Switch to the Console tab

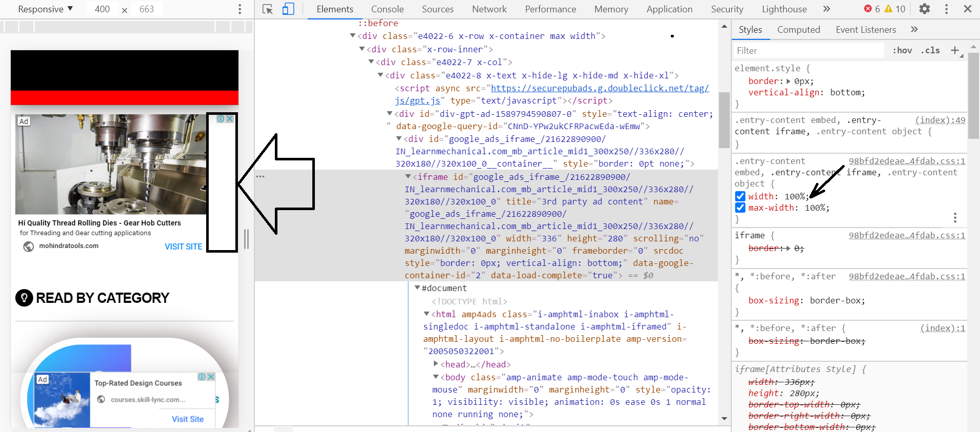click(x=387, y=9)
